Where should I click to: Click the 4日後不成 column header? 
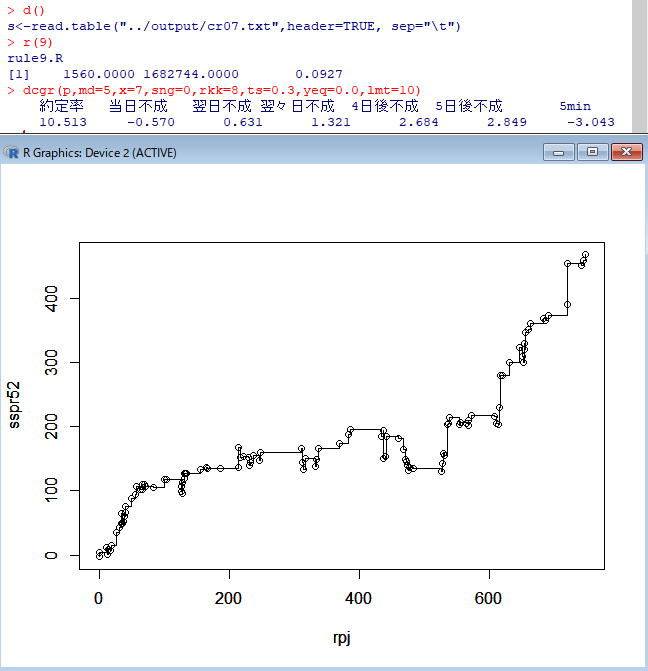(x=385, y=106)
